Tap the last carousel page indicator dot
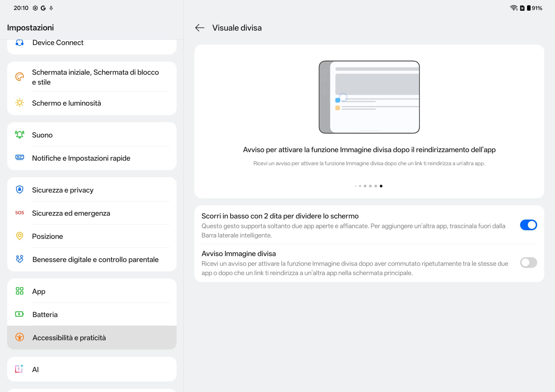The height and width of the screenshot is (392, 555). pos(381,186)
